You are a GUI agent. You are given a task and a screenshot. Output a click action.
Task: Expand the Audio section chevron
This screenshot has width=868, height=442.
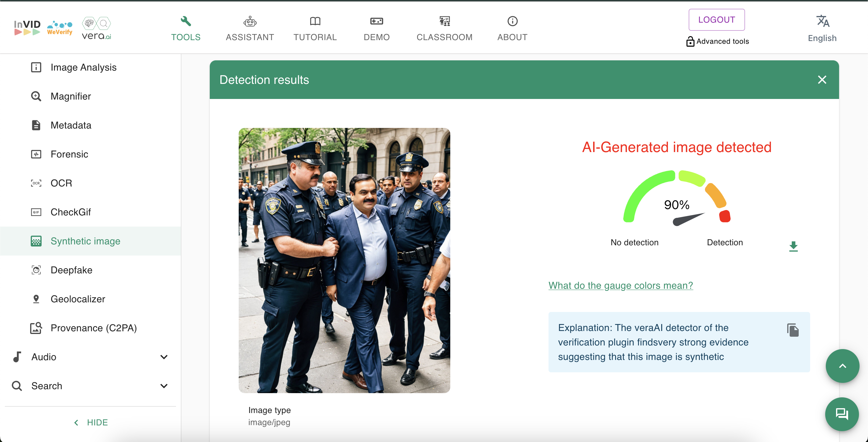point(164,357)
